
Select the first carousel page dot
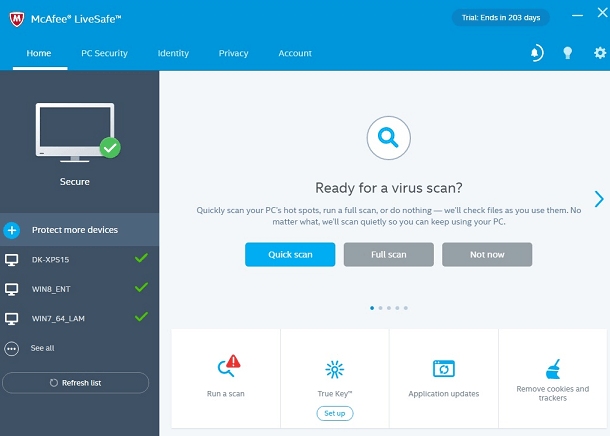tap(372, 308)
